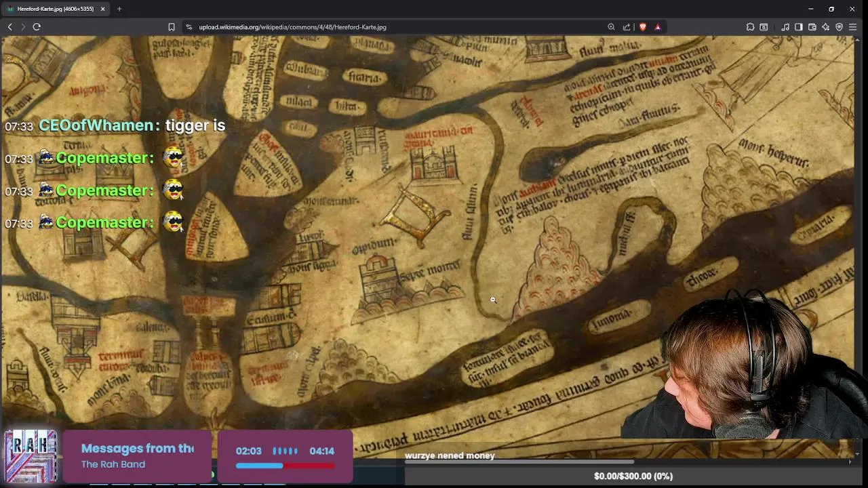The image size is (868, 488).
Task: Click the CEOofWhamen chat message
Action: 115,125
